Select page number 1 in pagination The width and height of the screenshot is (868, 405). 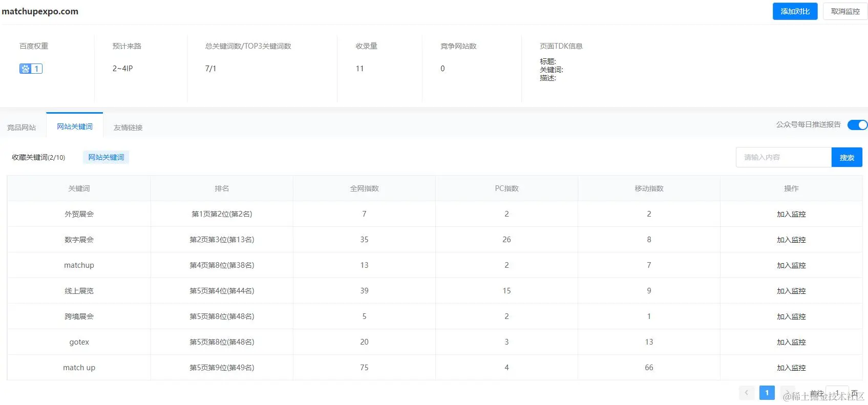tap(767, 393)
